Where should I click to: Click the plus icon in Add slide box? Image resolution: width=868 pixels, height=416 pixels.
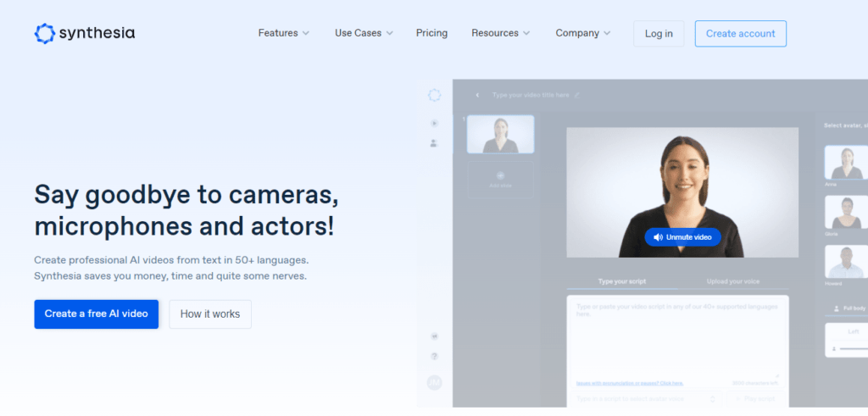500,175
